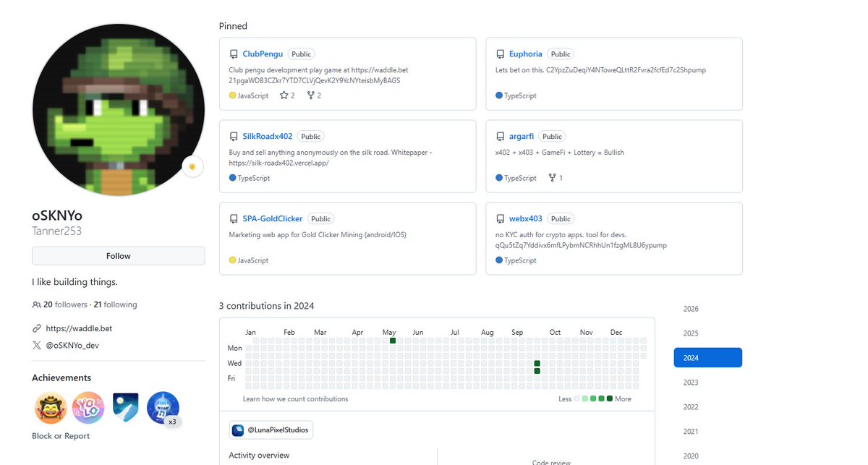This screenshot has height=465, width=868.
Task: Click the '3 contributions in 2024' heading
Action: 267,306
